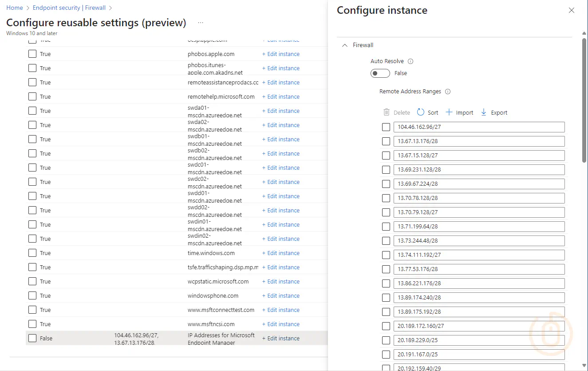Click the panel's vertical scrollbar
This screenshot has height=371, width=588.
pos(584,100)
